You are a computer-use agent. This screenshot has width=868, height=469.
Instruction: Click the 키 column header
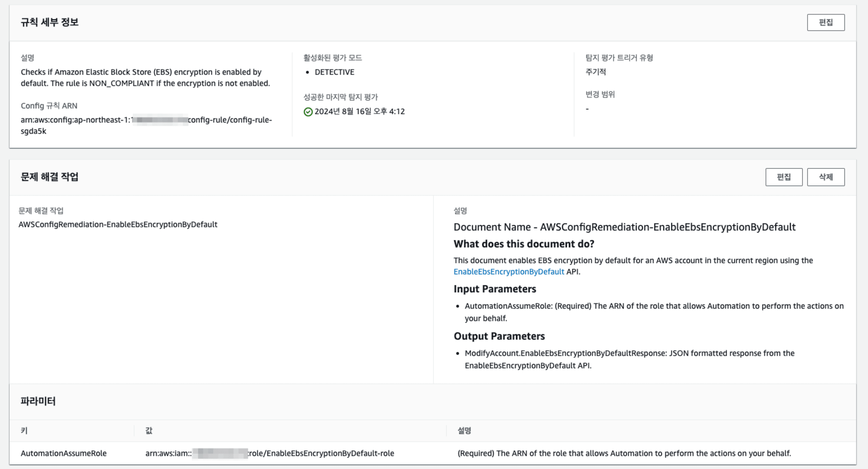click(x=24, y=430)
